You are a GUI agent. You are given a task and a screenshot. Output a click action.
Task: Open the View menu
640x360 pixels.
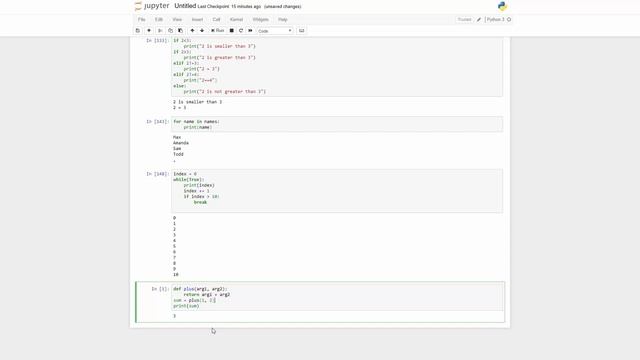click(177, 20)
